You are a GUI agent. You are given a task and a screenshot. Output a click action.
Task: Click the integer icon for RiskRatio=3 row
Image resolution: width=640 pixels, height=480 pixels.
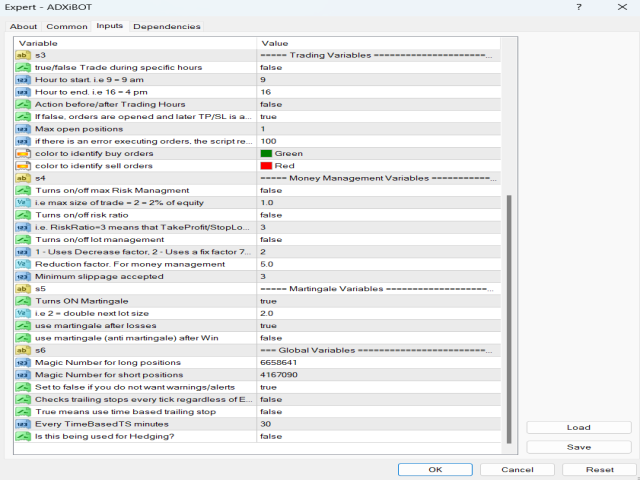coord(23,227)
